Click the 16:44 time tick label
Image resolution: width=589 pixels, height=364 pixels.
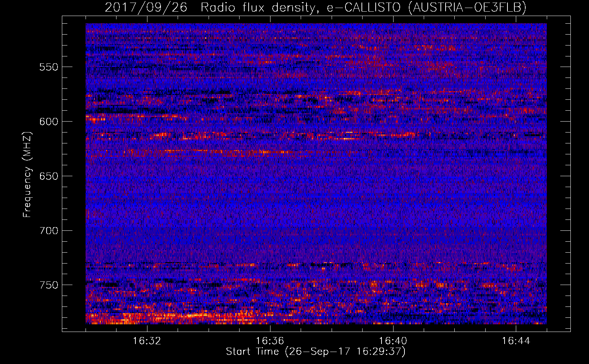coord(516,341)
